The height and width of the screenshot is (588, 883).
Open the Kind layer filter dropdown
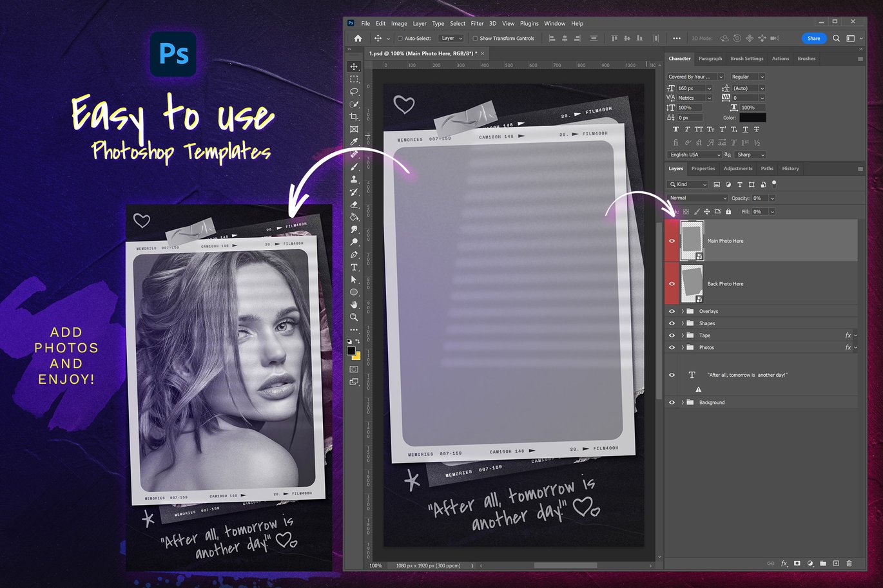point(688,185)
